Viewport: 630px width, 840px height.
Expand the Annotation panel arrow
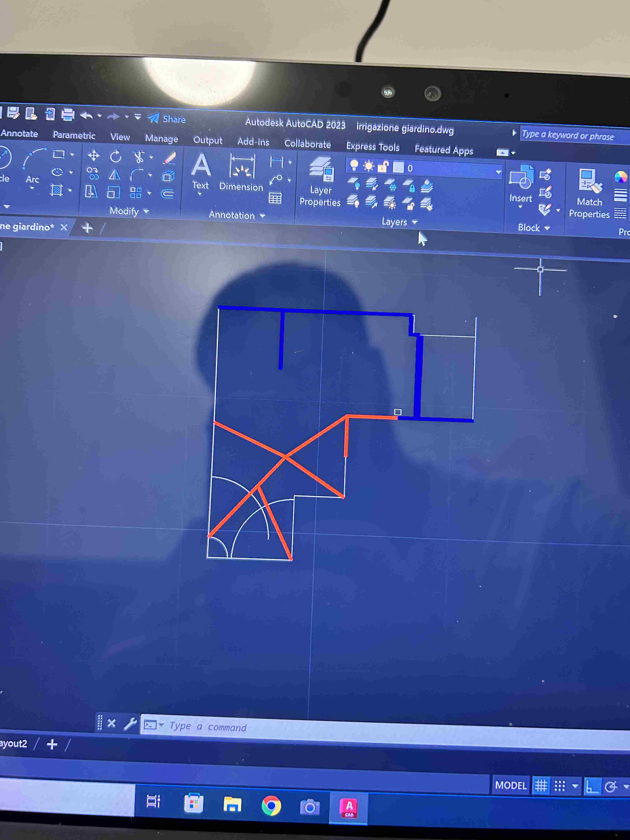pyautogui.click(x=262, y=216)
